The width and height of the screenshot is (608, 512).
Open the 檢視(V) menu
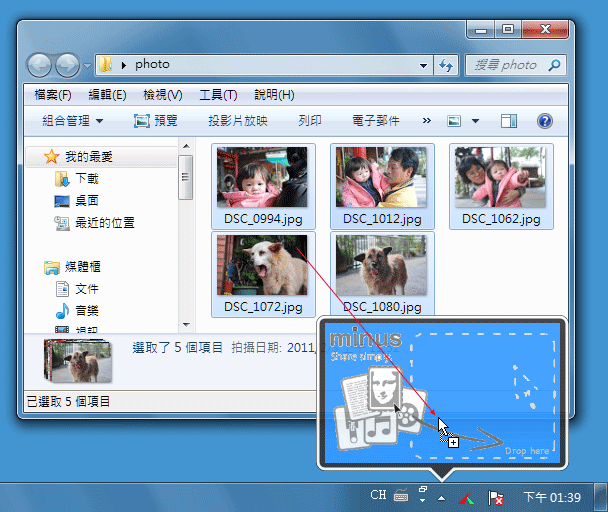tap(162, 94)
